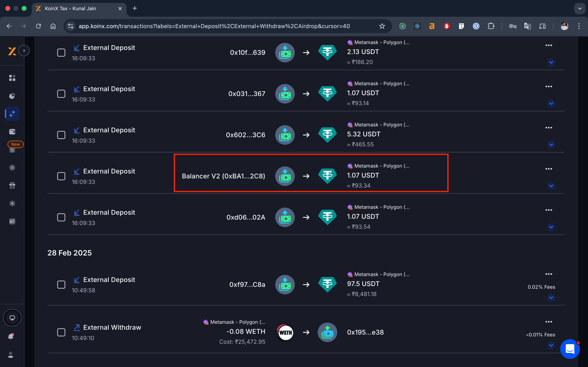Open three-dot menu for Balancer V2 row

click(x=549, y=169)
